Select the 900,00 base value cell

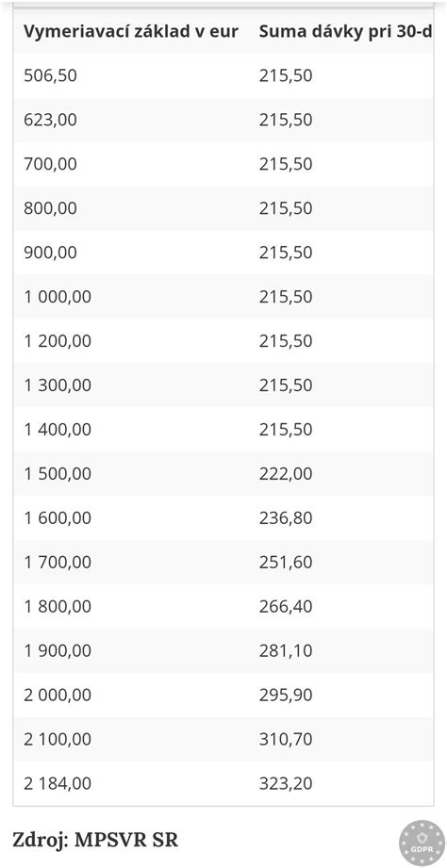click(x=50, y=253)
